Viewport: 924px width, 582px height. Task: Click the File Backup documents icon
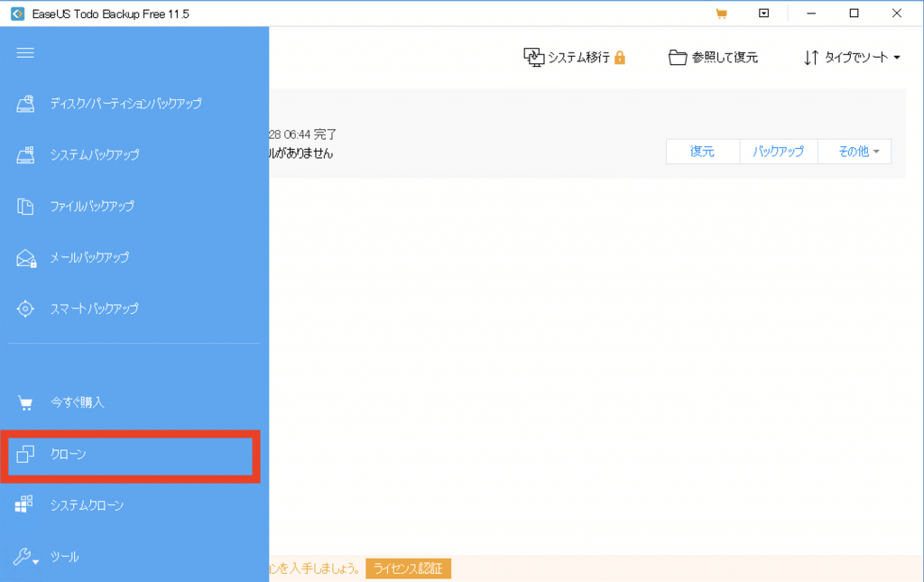25,207
